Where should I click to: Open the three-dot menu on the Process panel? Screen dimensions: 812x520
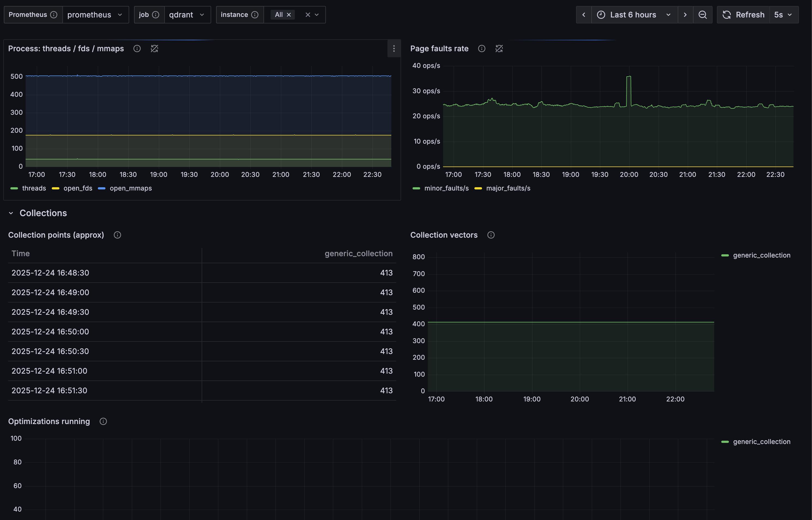tap(393, 49)
